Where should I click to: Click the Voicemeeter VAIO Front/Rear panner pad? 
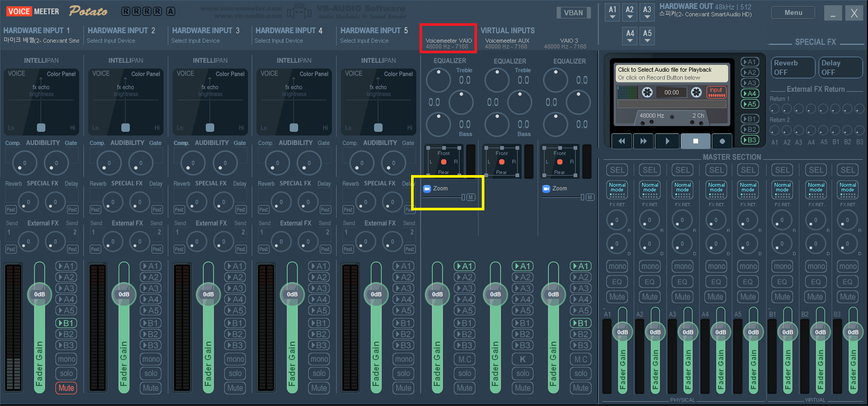pyautogui.click(x=444, y=162)
